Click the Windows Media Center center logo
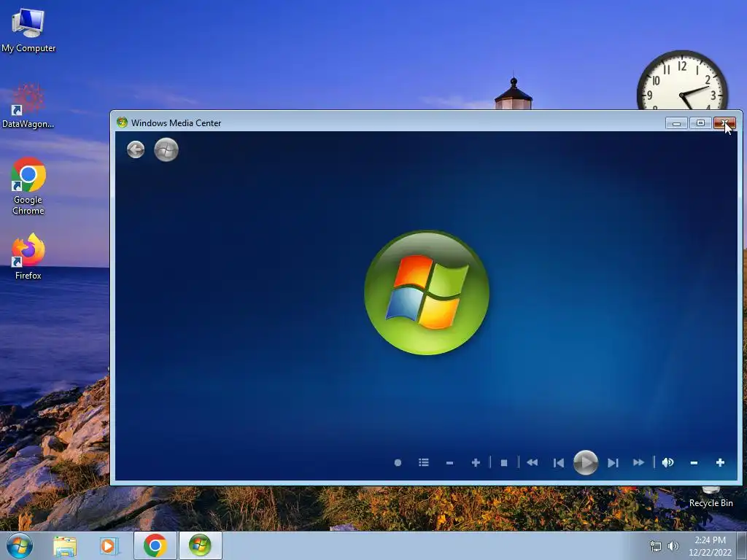Image resolution: width=747 pixels, height=560 pixels. [426, 292]
